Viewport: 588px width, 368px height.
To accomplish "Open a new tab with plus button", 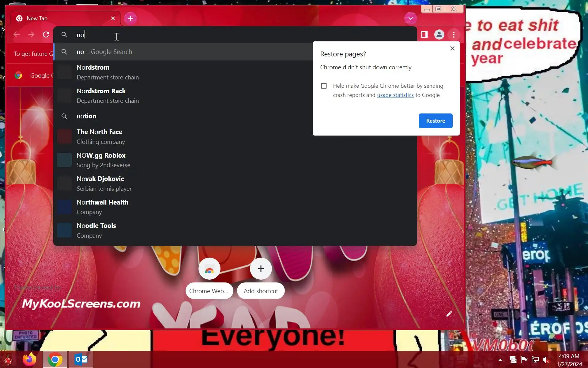I will (x=130, y=18).
